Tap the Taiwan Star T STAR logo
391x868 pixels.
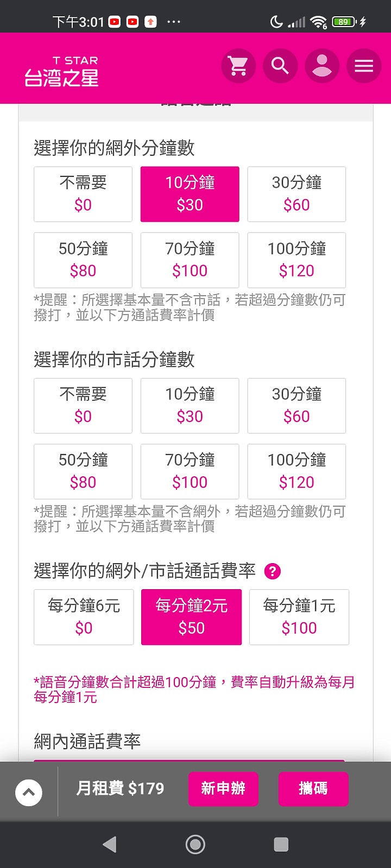pos(62,71)
